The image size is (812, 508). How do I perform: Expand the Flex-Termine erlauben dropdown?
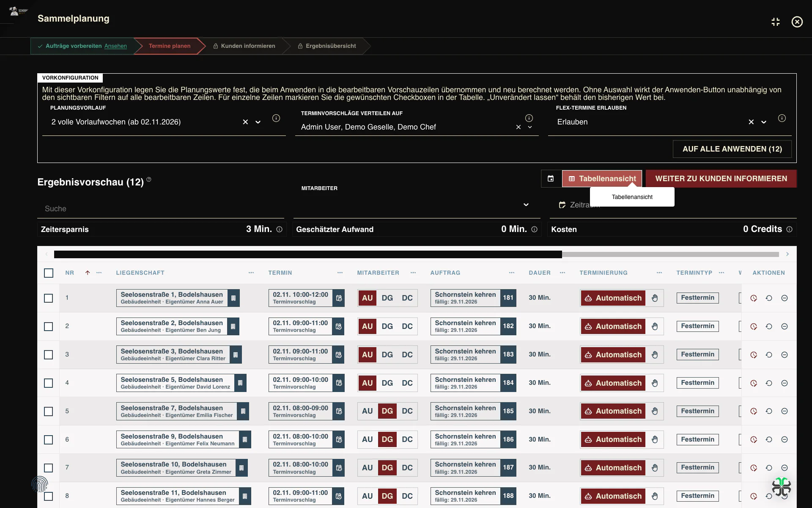click(764, 122)
